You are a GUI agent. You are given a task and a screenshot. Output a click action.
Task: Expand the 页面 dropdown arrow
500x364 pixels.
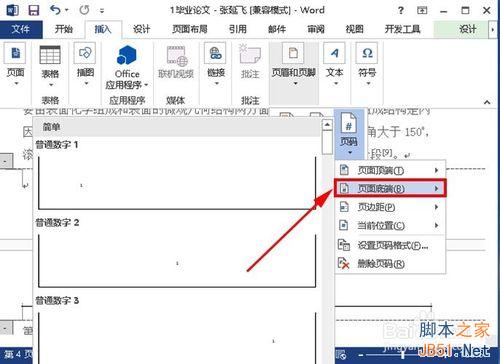tap(16, 83)
